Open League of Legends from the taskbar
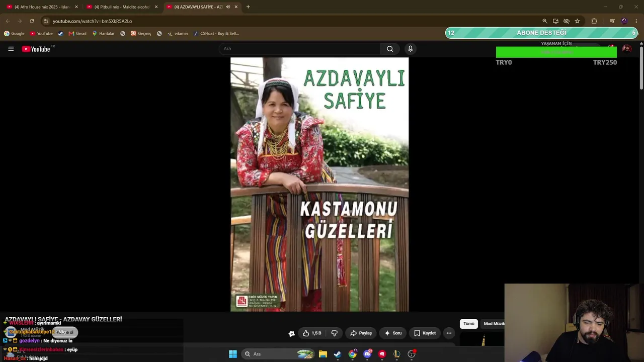This screenshot has width=644, height=362. coord(397,354)
